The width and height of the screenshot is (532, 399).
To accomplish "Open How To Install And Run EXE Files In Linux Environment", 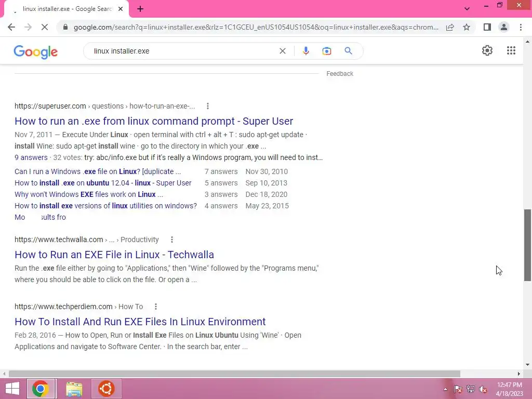I will (x=140, y=322).
